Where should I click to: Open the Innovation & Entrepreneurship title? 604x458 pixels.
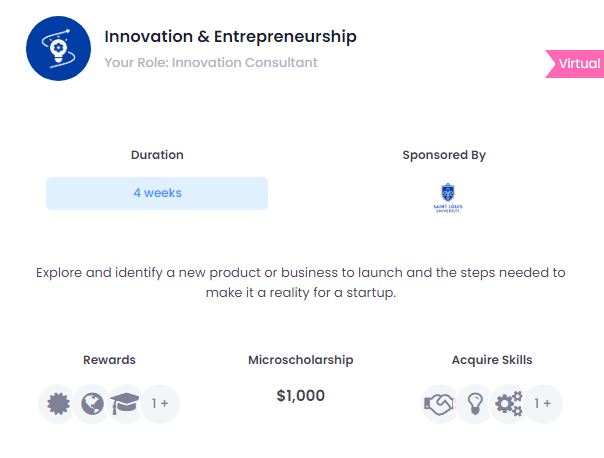pos(230,37)
